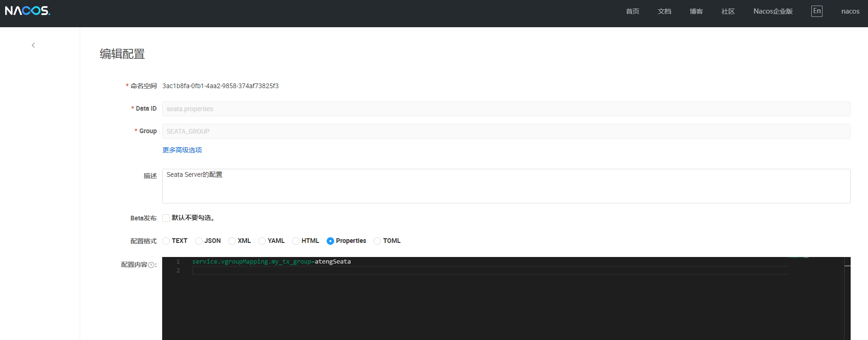Choose the YAML format option
The image size is (868, 340).
coord(262,241)
